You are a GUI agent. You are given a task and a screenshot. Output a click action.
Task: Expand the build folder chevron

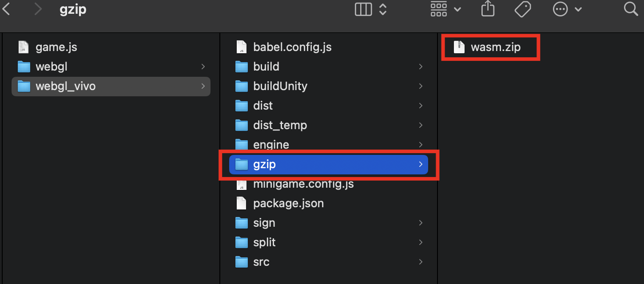pyautogui.click(x=420, y=67)
